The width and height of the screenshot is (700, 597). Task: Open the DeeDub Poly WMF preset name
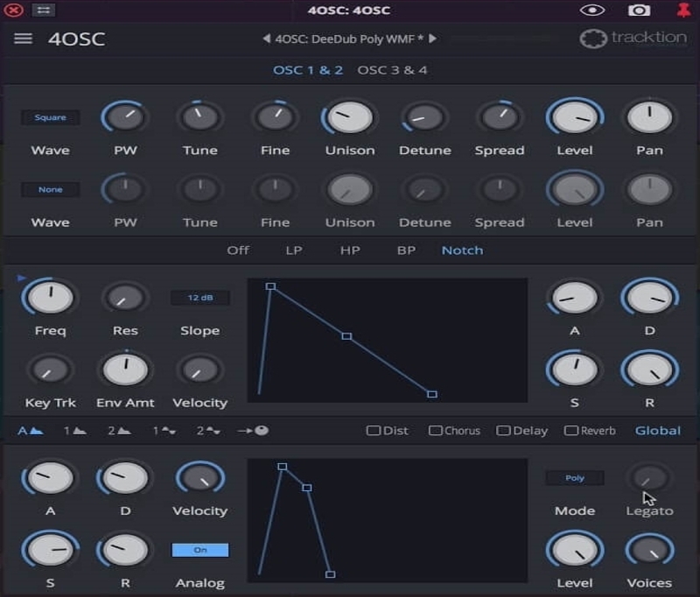[349, 39]
